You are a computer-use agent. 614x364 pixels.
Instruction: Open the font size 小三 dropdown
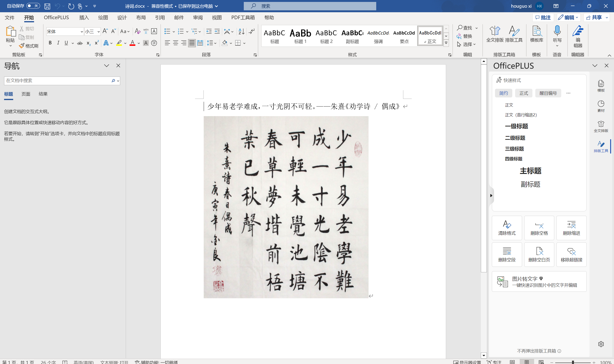[98, 31]
